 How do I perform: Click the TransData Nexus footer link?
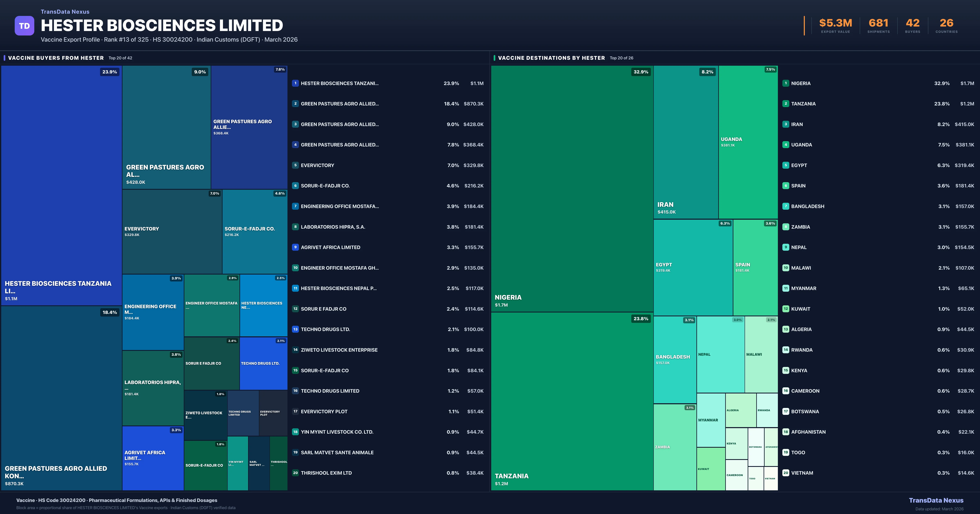click(x=936, y=500)
